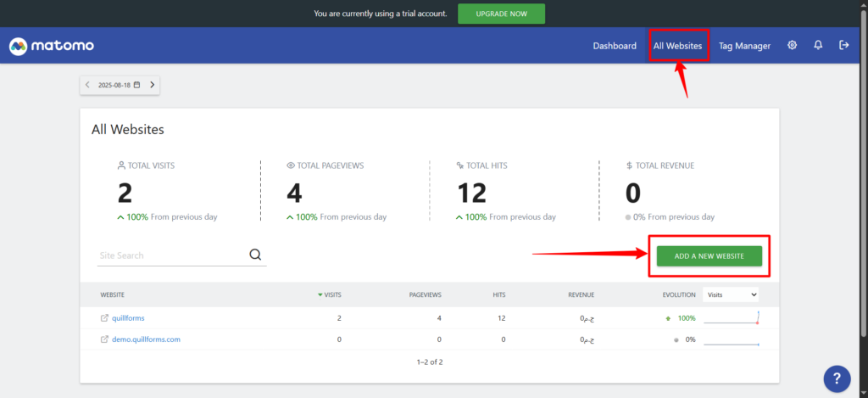Click the Total Pageviews metric label

pyautogui.click(x=325, y=165)
